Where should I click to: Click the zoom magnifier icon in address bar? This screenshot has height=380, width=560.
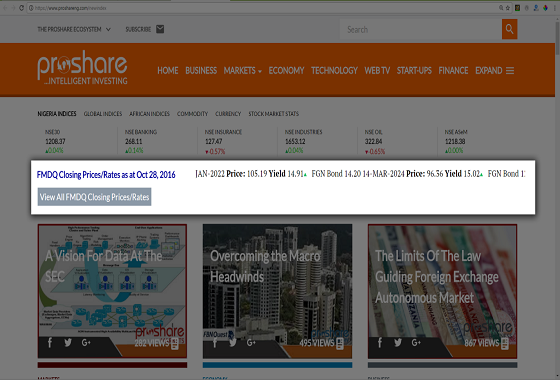[501, 8]
